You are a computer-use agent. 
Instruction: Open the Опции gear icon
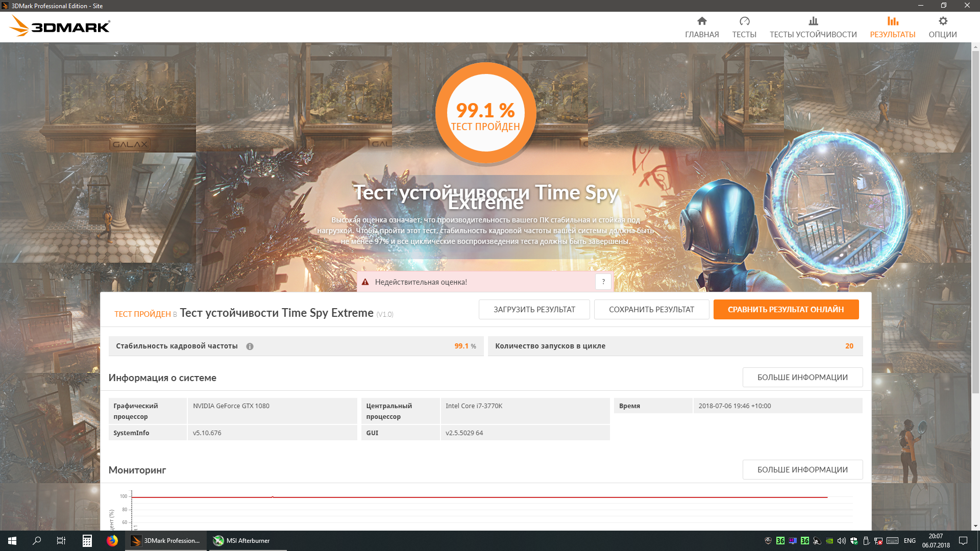click(943, 21)
